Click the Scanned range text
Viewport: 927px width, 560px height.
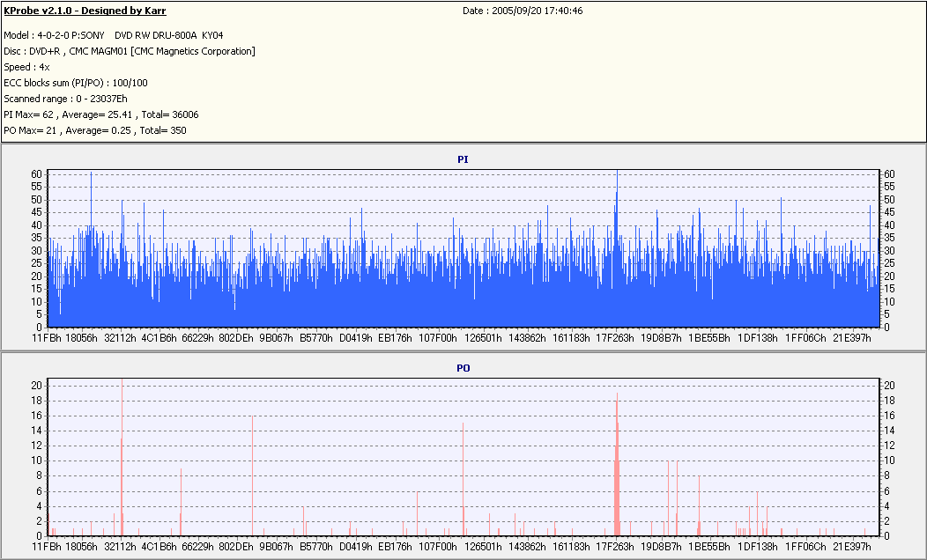coord(65,99)
